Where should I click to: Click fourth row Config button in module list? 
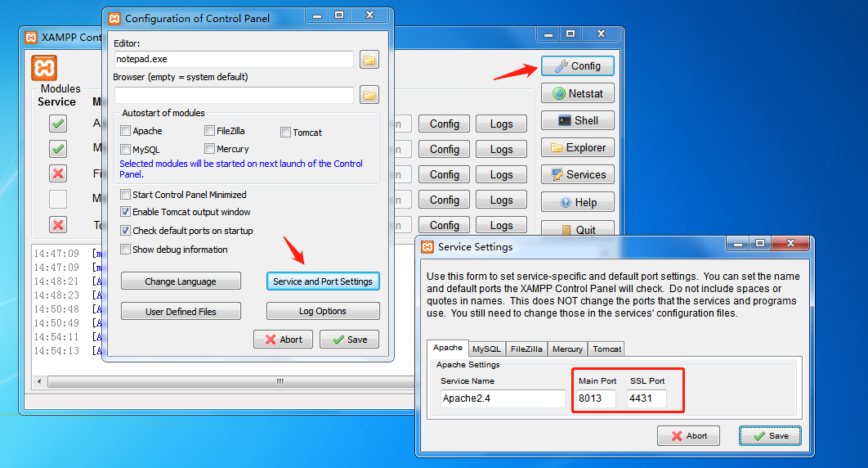444,200
